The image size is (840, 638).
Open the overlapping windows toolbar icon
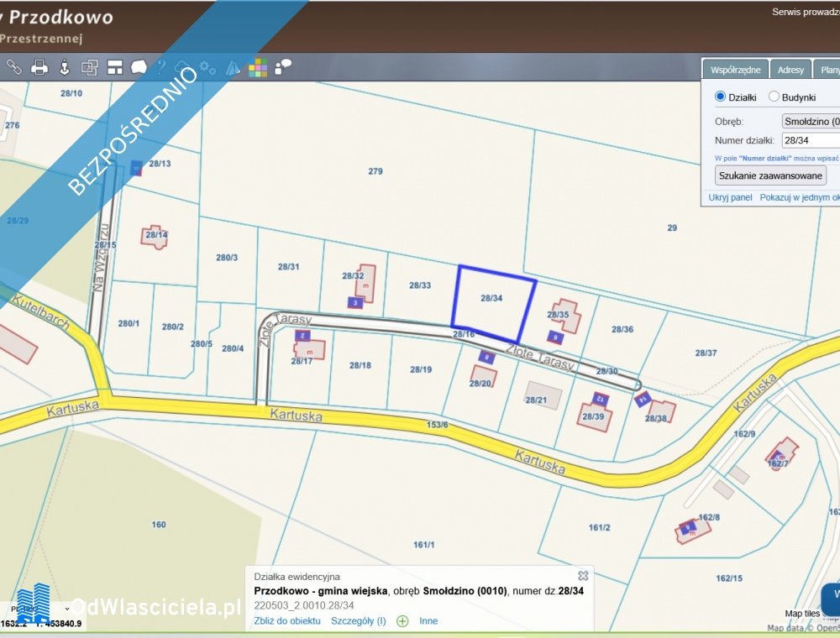pos(90,67)
